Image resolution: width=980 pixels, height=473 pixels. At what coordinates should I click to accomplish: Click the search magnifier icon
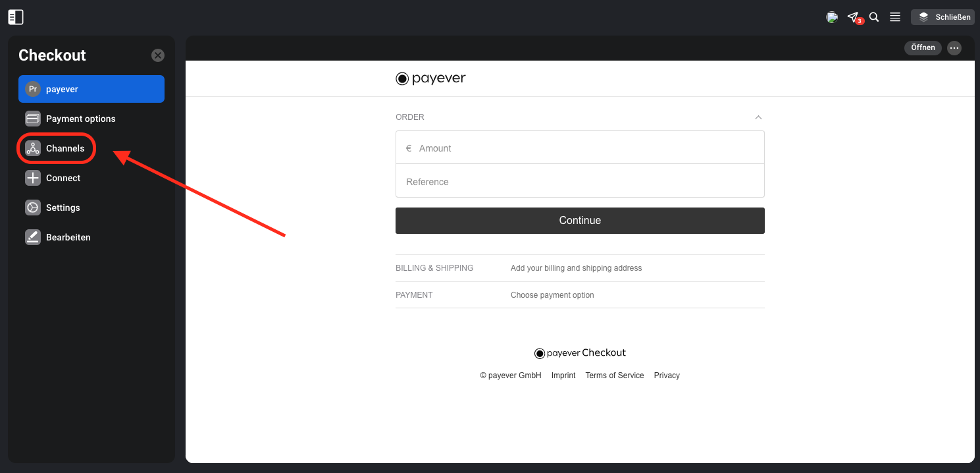(874, 17)
